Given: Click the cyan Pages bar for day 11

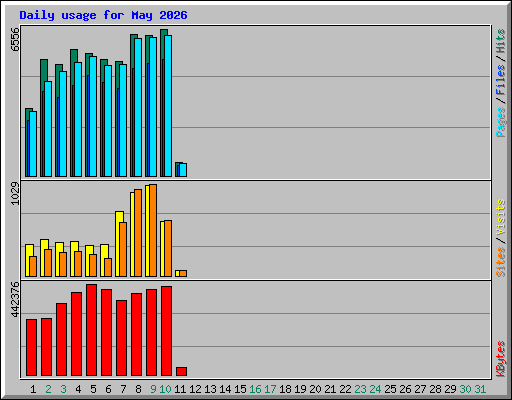Looking at the screenshot, I should pos(183,170).
